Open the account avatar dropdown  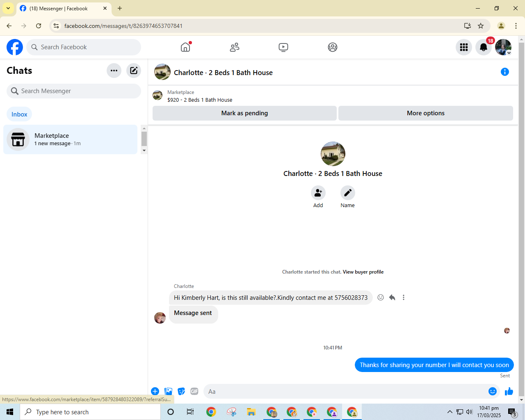tap(503, 47)
